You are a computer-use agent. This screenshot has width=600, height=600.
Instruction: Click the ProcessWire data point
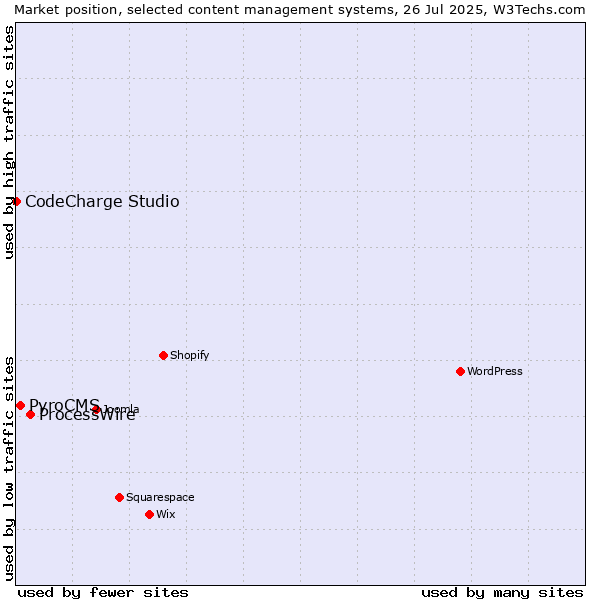tap(31, 414)
